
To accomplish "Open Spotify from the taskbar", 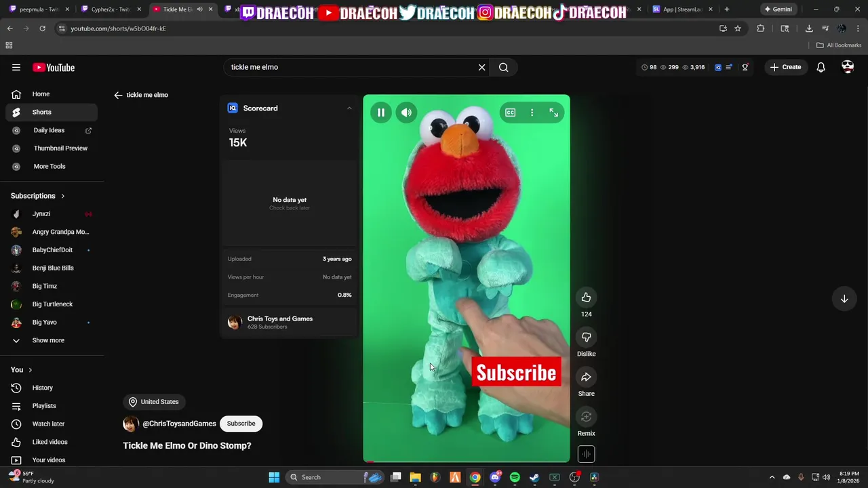I will 515,477.
